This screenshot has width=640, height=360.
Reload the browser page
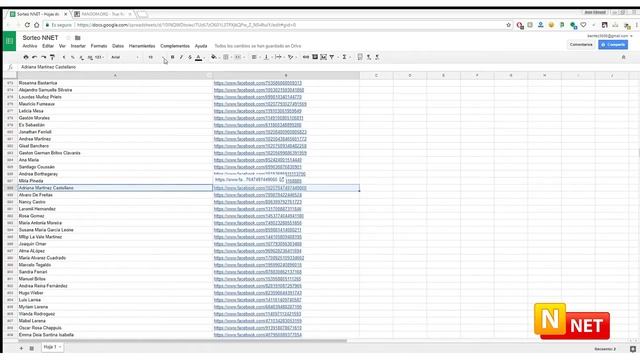[x=27, y=25]
